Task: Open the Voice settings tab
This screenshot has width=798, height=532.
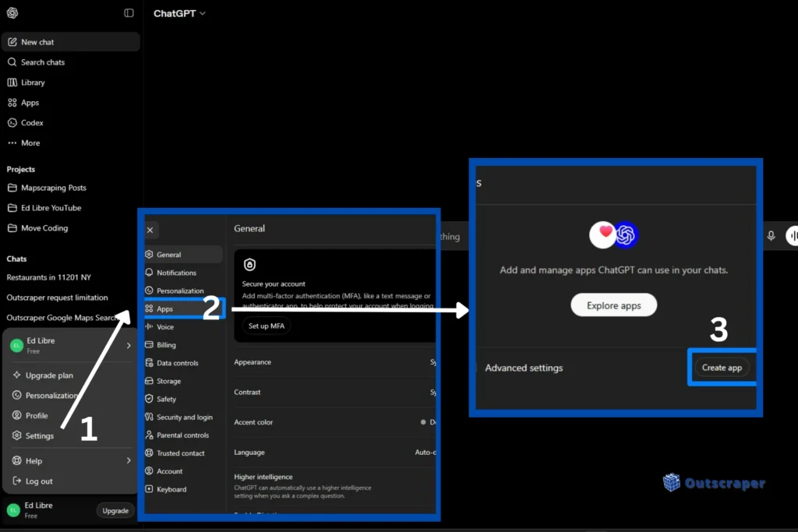Action: (183, 326)
